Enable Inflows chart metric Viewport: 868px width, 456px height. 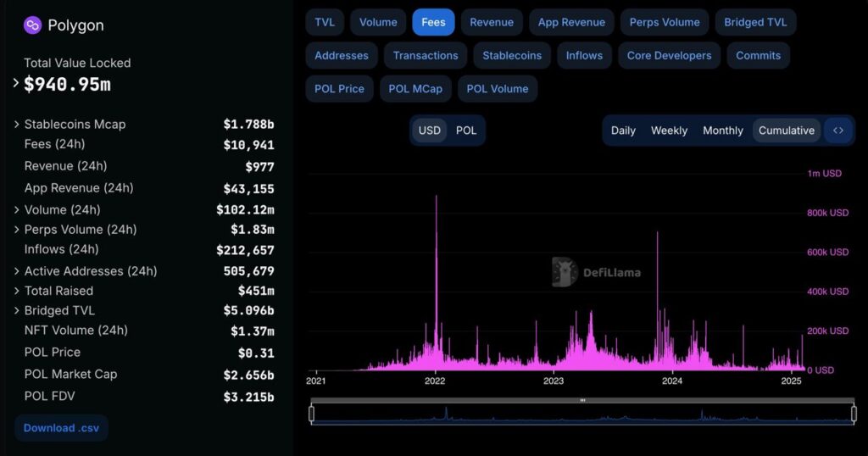tap(584, 55)
